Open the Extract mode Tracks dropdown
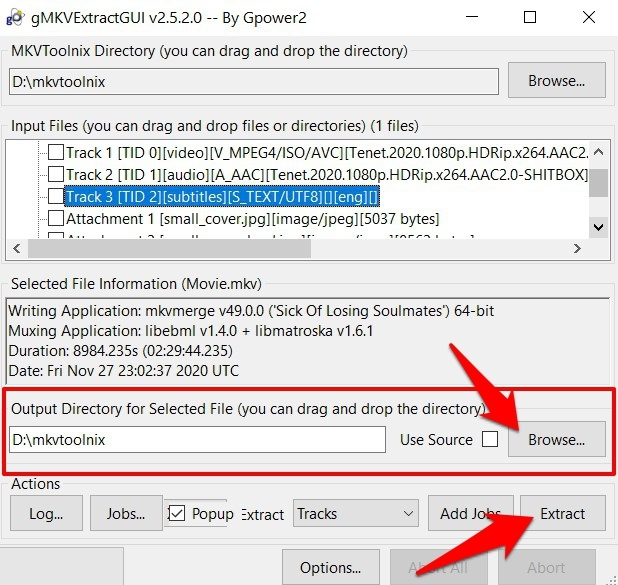618x585 pixels. tap(356, 513)
